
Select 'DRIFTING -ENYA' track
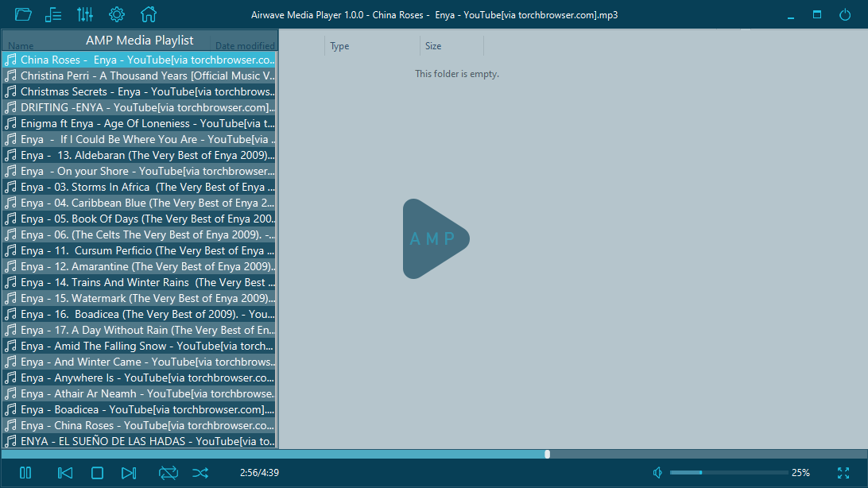pos(140,107)
